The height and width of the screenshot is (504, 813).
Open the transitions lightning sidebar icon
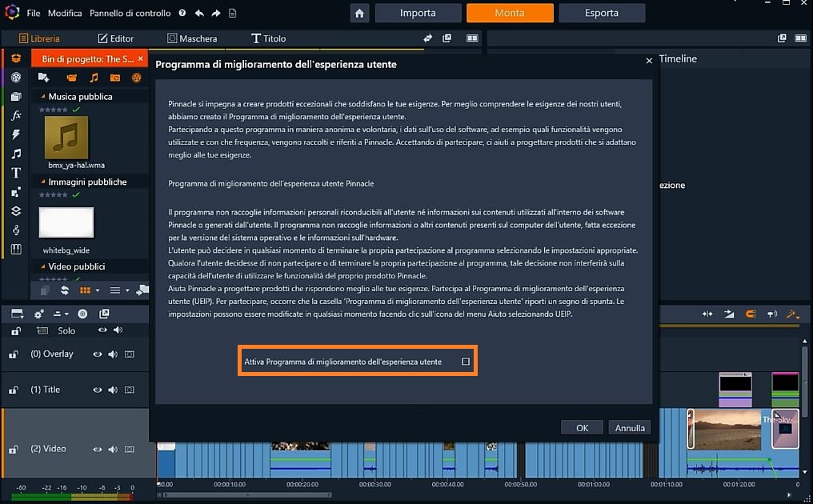(16, 134)
